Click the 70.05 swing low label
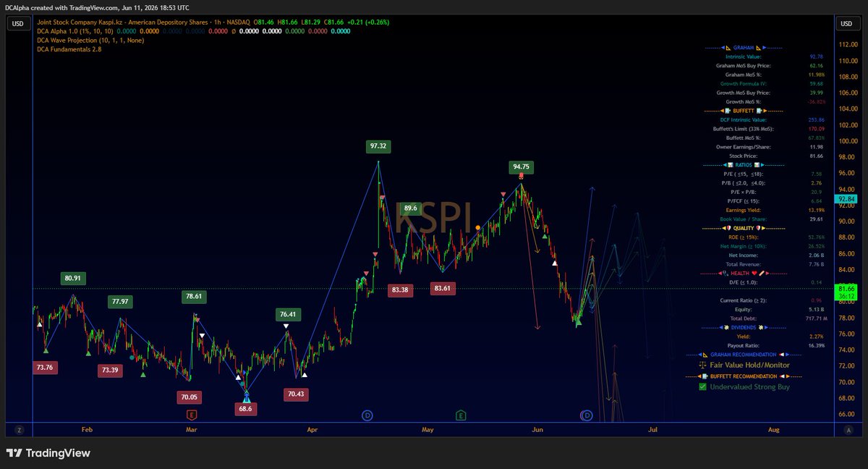The image size is (868, 469). click(x=190, y=397)
